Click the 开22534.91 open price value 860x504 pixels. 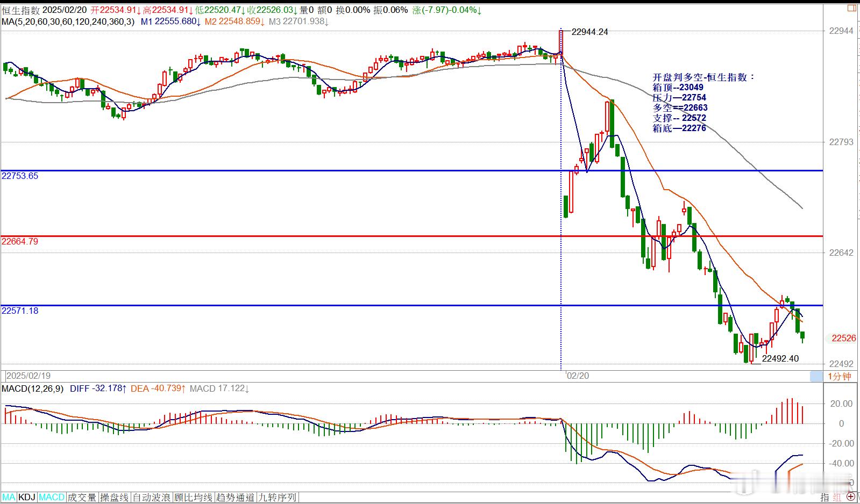click(x=116, y=10)
